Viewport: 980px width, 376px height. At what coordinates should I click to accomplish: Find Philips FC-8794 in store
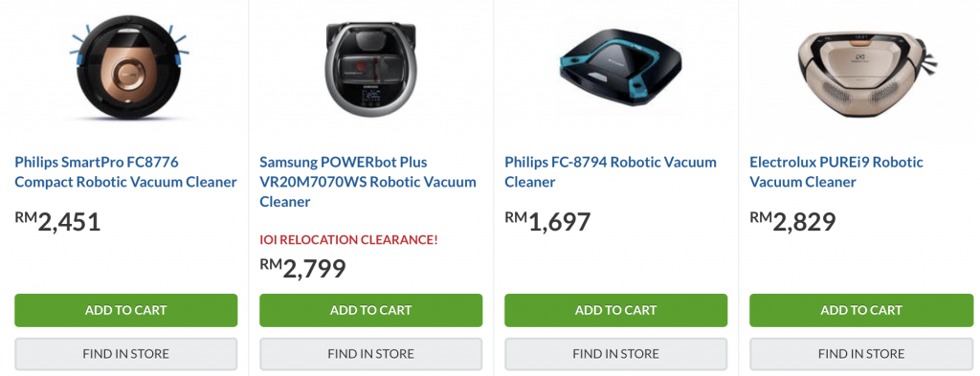(616, 354)
